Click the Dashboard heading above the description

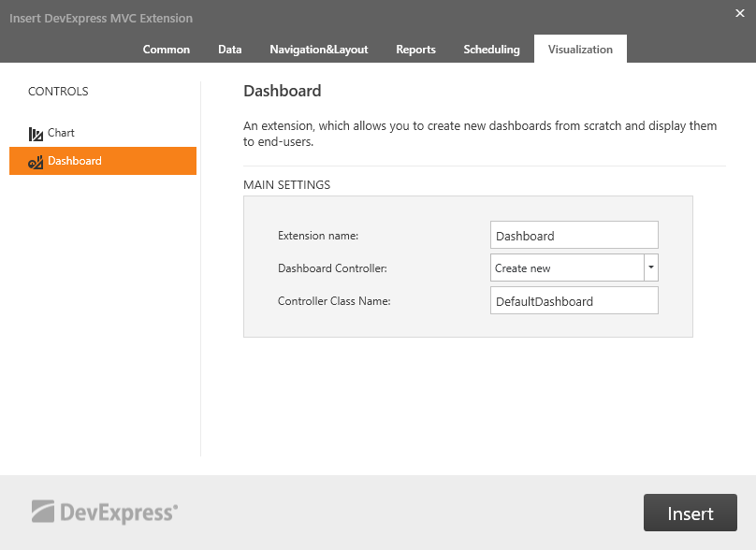[x=283, y=91]
